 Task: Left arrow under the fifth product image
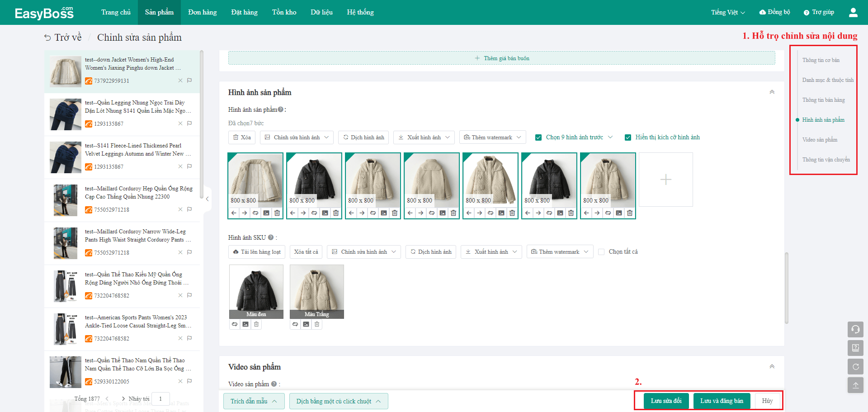(x=469, y=213)
